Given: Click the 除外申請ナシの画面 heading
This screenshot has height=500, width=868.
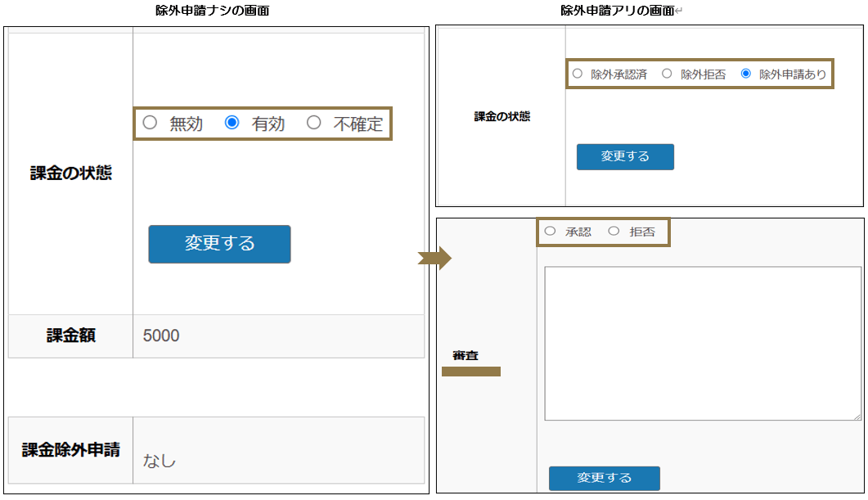Looking at the screenshot, I should coord(212,11).
